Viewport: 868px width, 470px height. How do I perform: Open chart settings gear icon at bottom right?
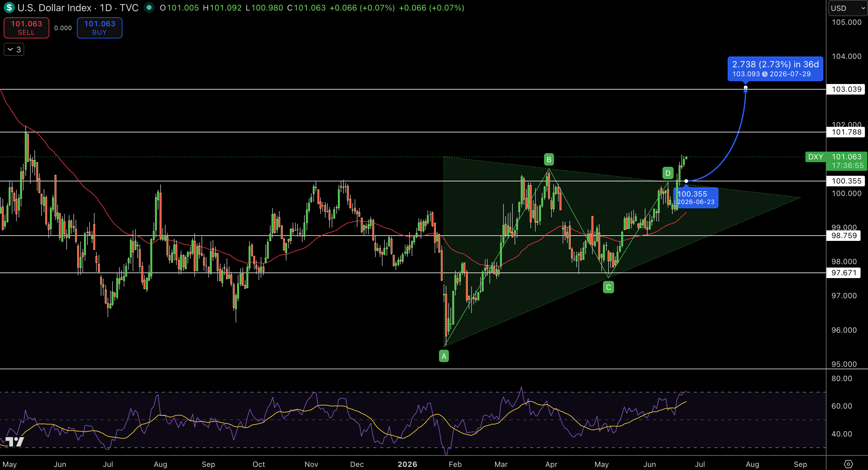pyautogui.click(x=848, y=464)
